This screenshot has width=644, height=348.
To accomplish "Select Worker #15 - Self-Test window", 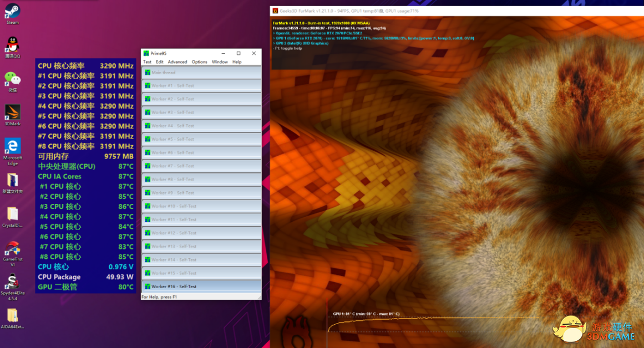I will click(x=201, y=273).
